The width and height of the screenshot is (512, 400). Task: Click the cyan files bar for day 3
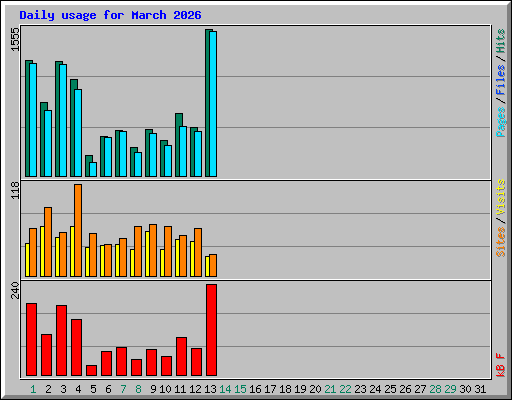(x=63, y=121)
